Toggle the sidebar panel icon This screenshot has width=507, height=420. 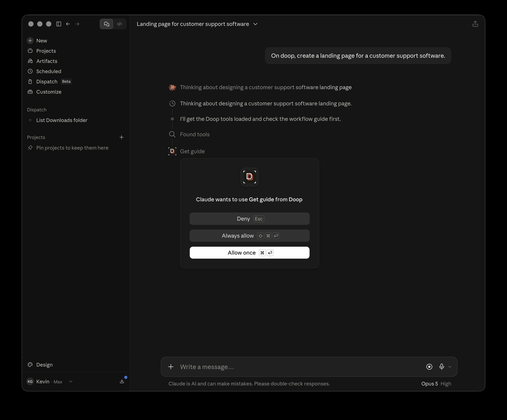[x=59, y=24]
